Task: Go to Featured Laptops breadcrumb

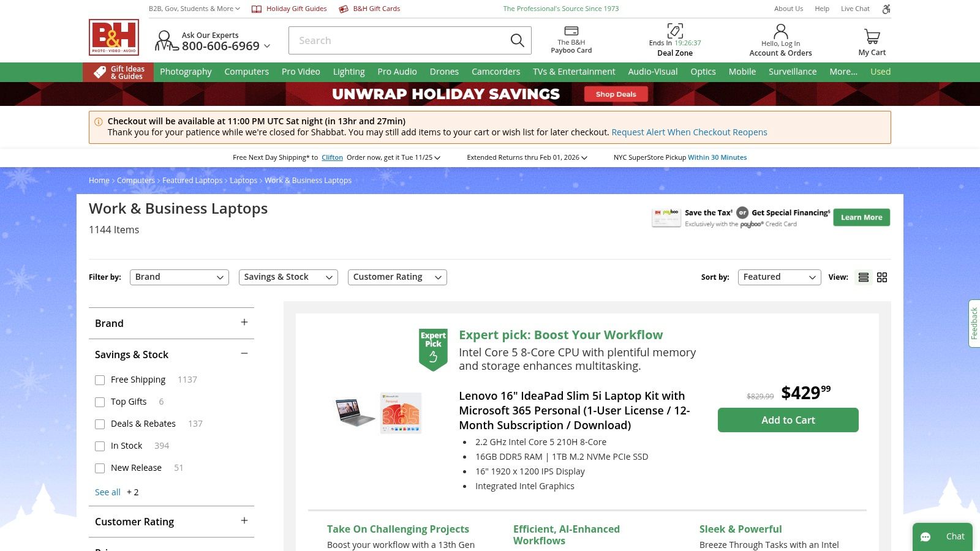Action: pos(192,181)
